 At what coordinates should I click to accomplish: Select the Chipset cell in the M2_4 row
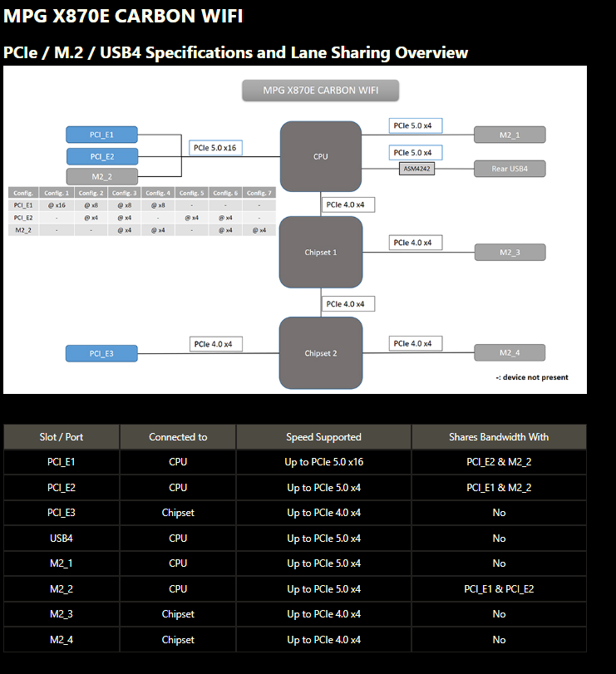(x=178, y=640)
